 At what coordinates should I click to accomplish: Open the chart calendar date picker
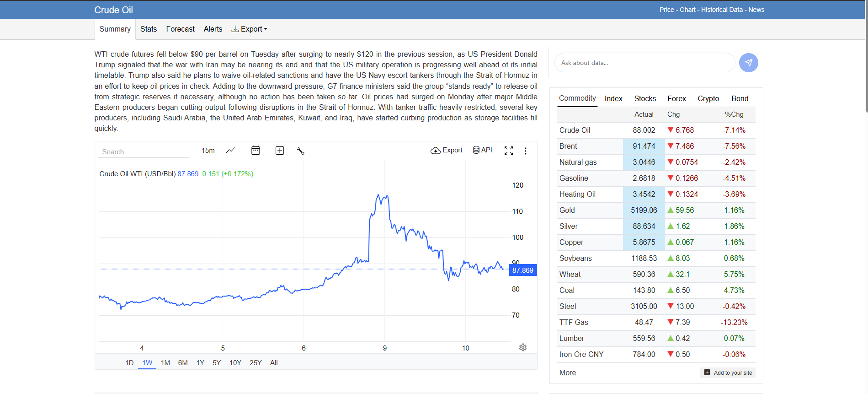(256, 151)
